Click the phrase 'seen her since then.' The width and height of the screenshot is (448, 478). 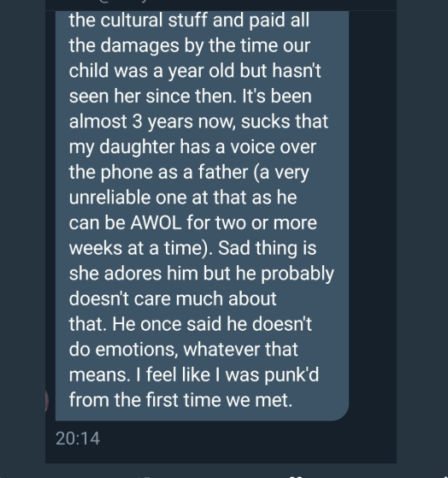[153, 96]
